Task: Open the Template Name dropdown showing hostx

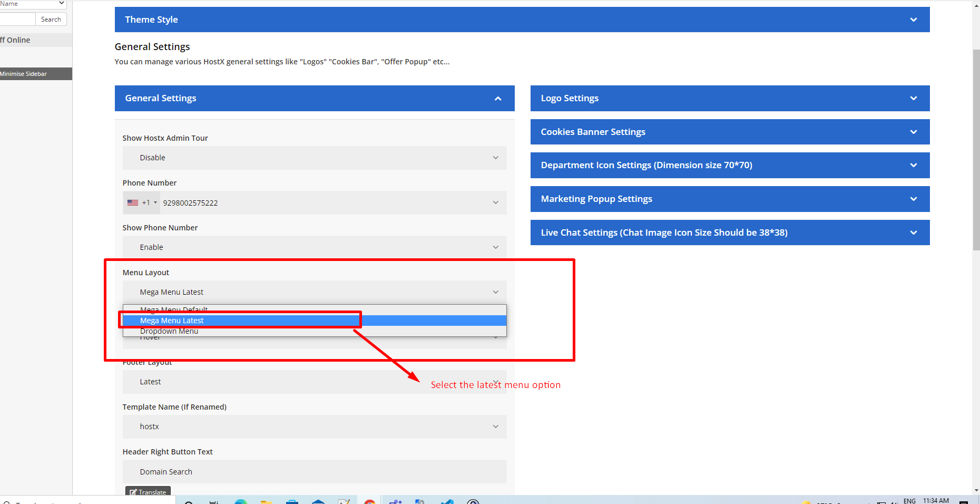Action: [315, 427]
